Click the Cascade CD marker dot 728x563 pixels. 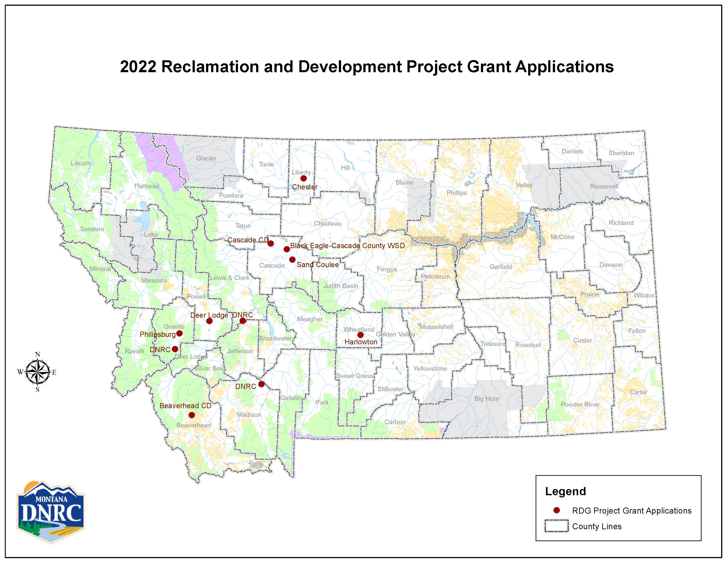point(271,244)
